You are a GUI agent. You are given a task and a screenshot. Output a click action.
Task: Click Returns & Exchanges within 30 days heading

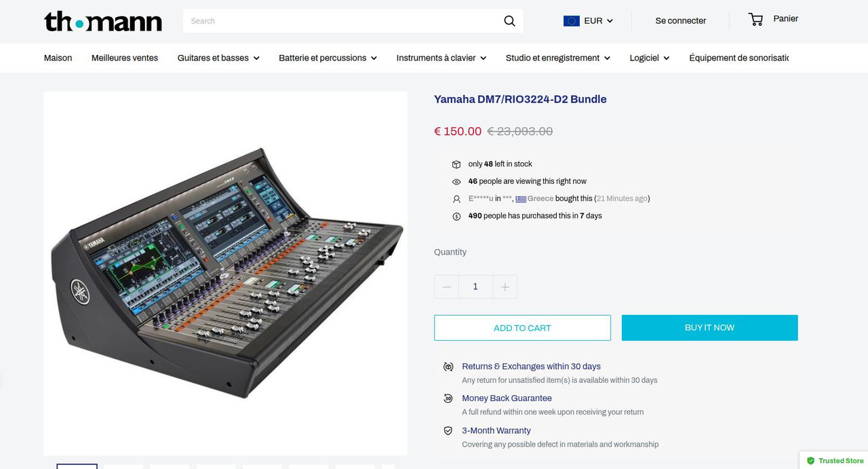[x=531, y=367]
